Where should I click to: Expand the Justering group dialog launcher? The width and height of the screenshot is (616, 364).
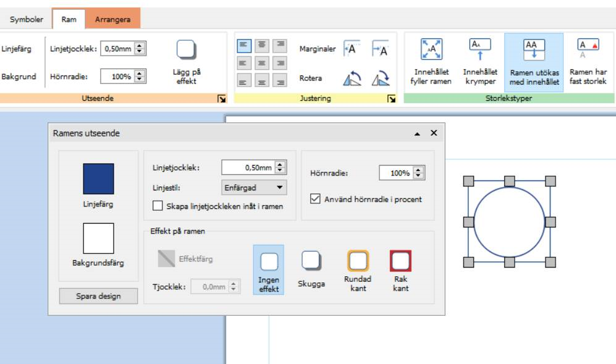tap(390, 99)
